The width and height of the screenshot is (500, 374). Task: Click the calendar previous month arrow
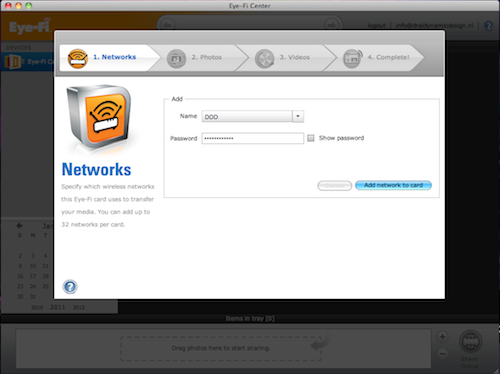(20, 226)
